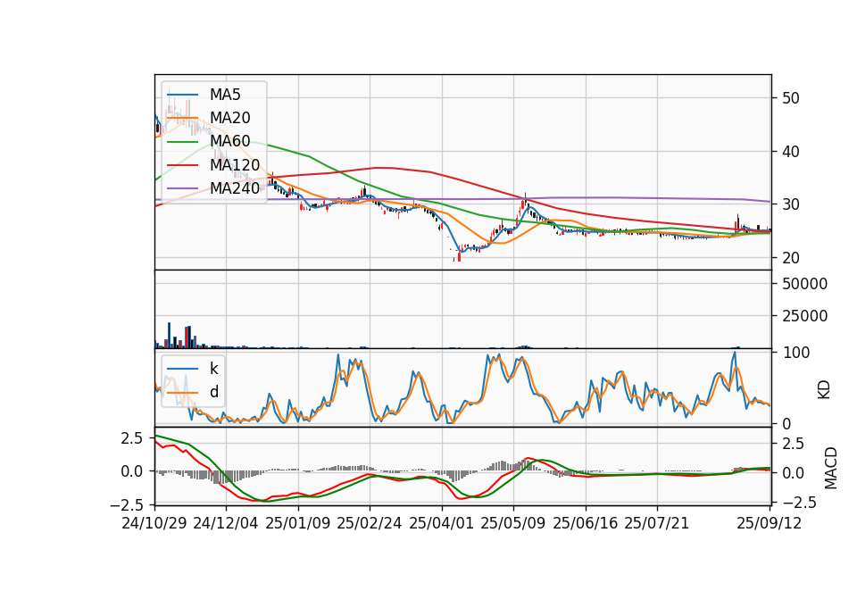Image resolution: width=857 pixels, height=616 pixels.
Task: Click the KD axis value 100
Action: [796, 353]
